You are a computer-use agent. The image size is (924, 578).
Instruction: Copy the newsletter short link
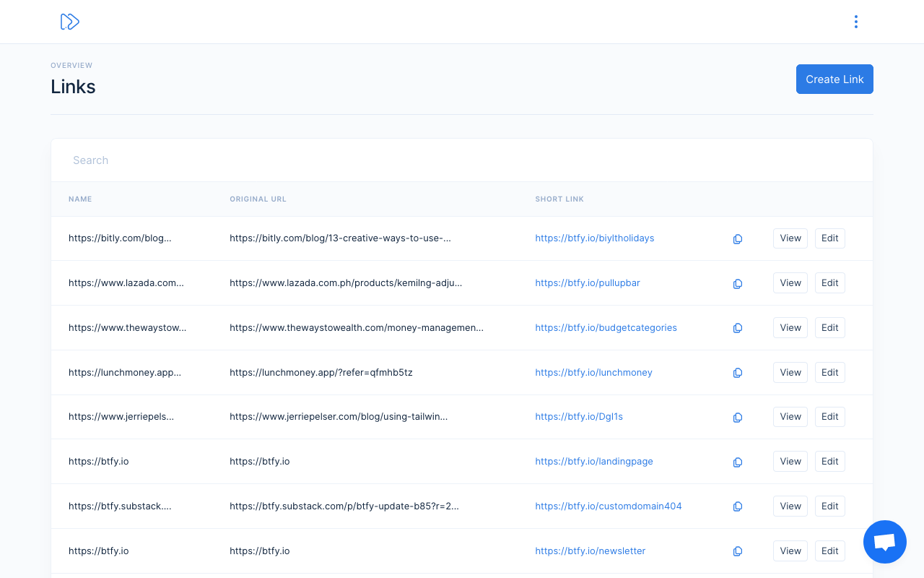pos(738,551)
